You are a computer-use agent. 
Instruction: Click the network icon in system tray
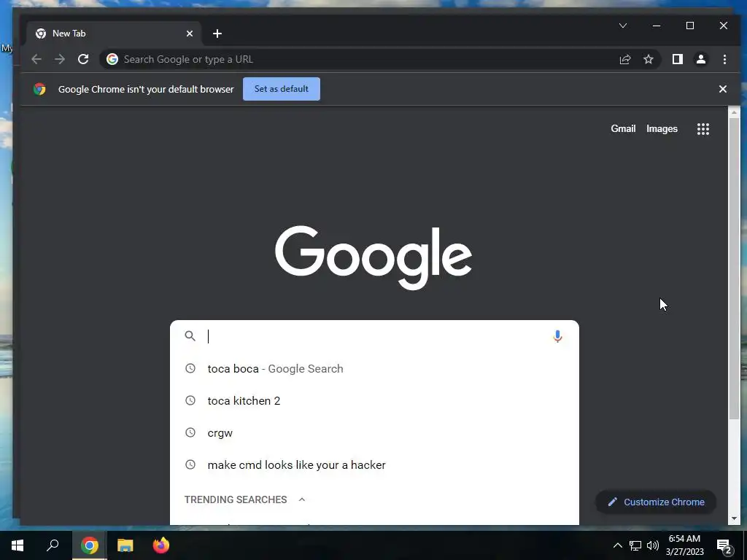coord(635,545)
